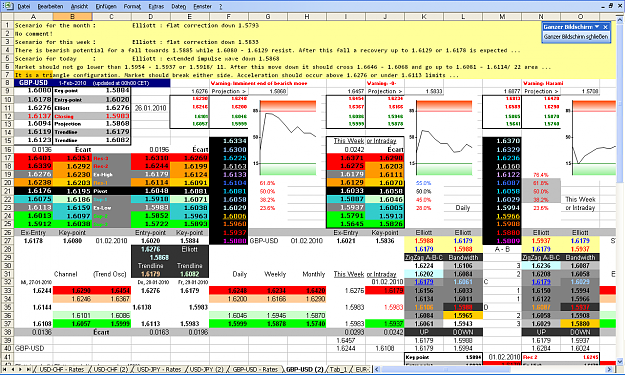Viewport: 625px width, 375px height.
Task: Select column B header
Action: pyautogui.click(x=72, y=16)
